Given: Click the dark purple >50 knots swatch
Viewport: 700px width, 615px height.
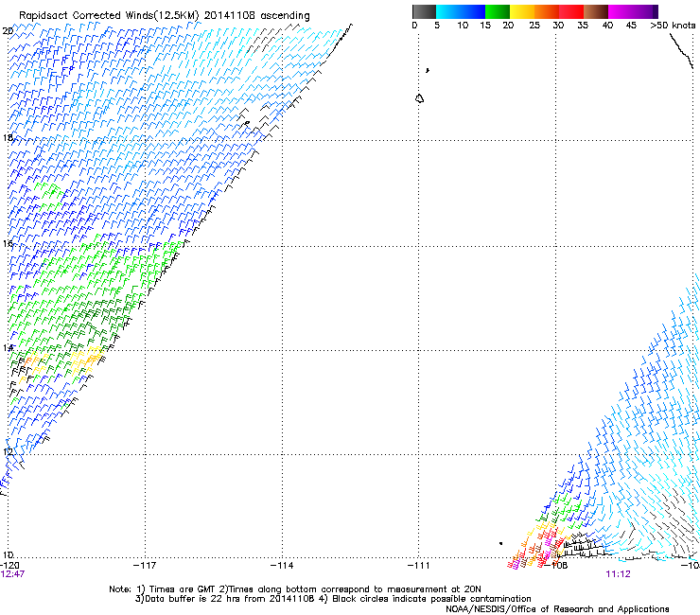Looking at the screenshot, I should point(656,11).
